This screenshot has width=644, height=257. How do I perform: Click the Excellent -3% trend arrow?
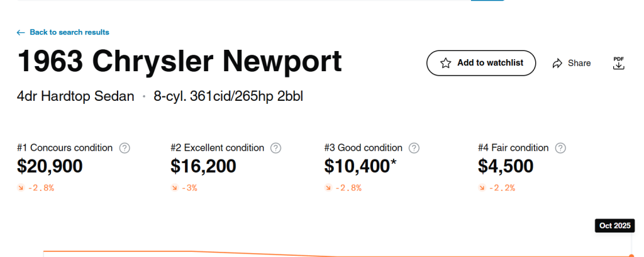(x=174, y=188)
